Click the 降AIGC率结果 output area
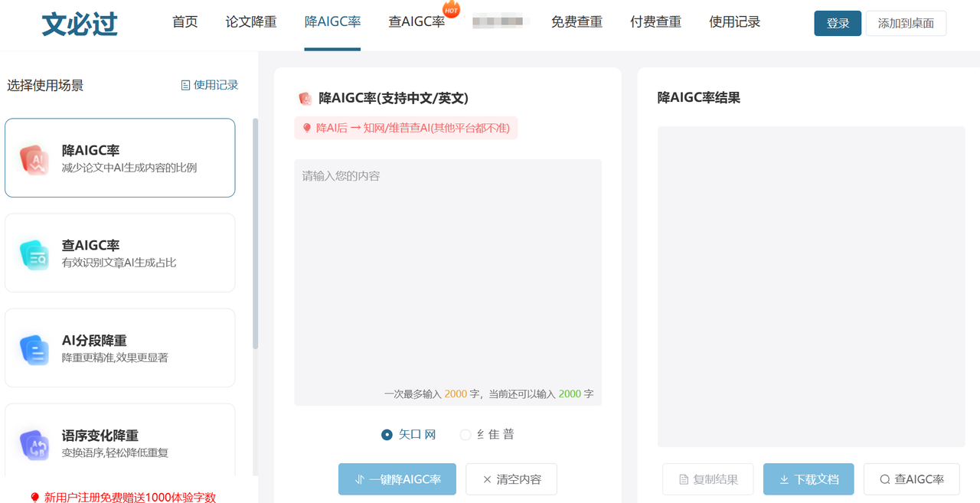This screenshot has width=980, height=503. click(x=811, y=286)
